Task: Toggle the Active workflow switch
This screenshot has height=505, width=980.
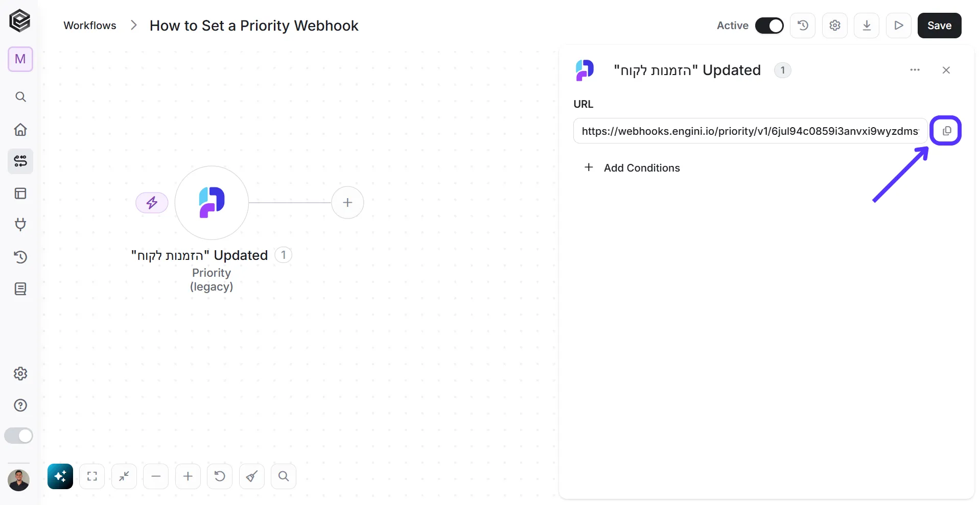Action: pyautogui.click(x=769, y=26)
